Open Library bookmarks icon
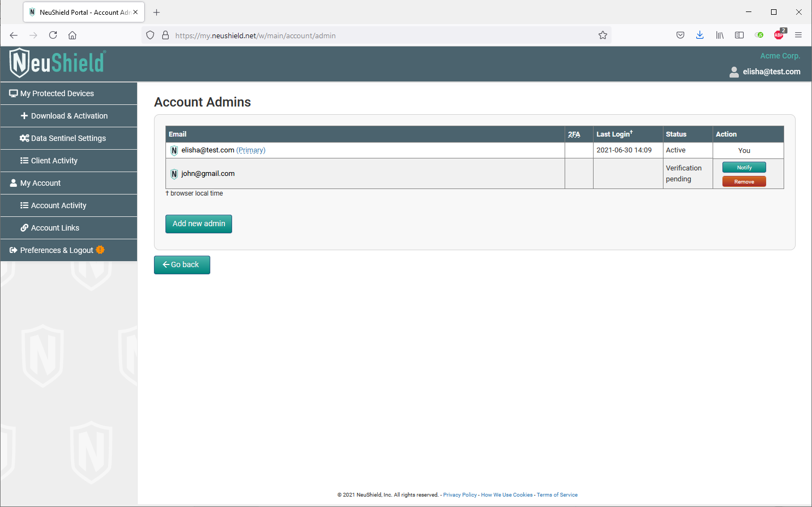 720,36
